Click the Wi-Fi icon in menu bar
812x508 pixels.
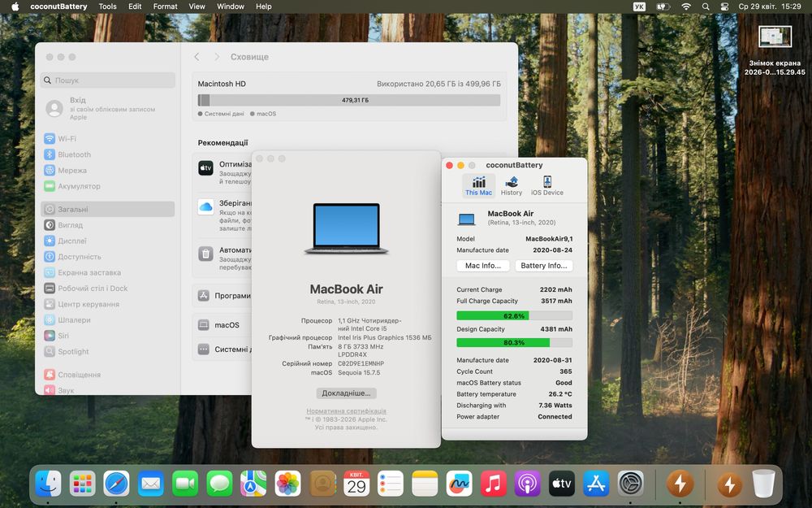[686, 7]
